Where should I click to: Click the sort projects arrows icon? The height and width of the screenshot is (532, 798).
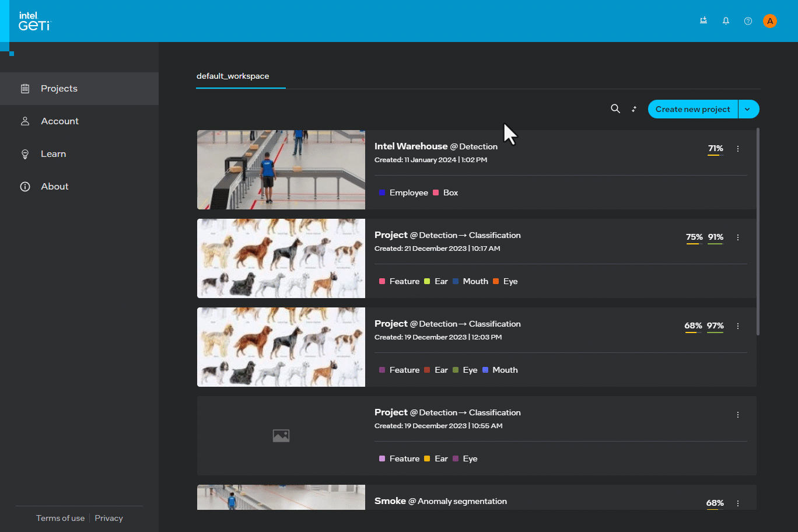click(x=634, y=109)
